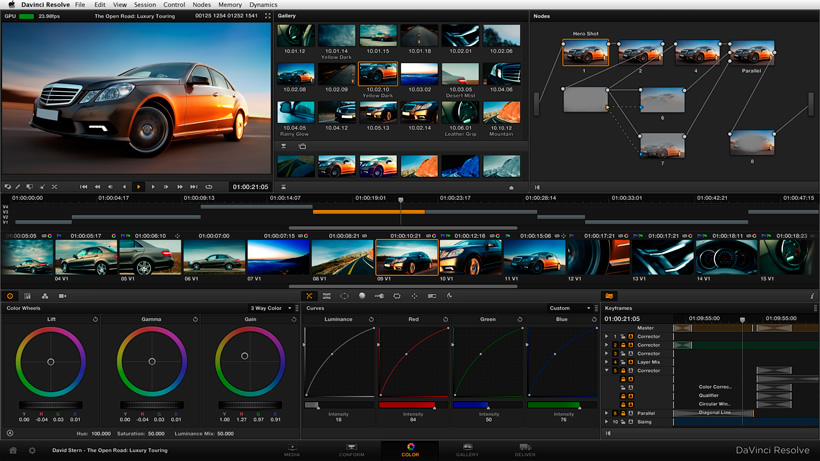Open the Power Window palette icon
The width and height of the screenshot is (820, 461).
click(344, 296)
